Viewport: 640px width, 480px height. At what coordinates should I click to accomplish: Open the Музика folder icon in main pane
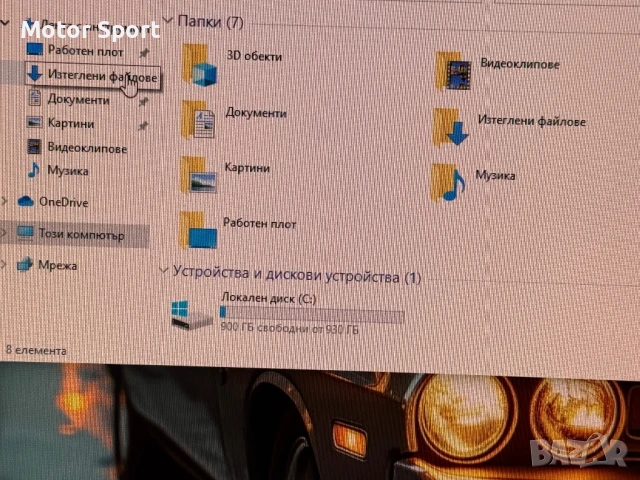point(448,182)
